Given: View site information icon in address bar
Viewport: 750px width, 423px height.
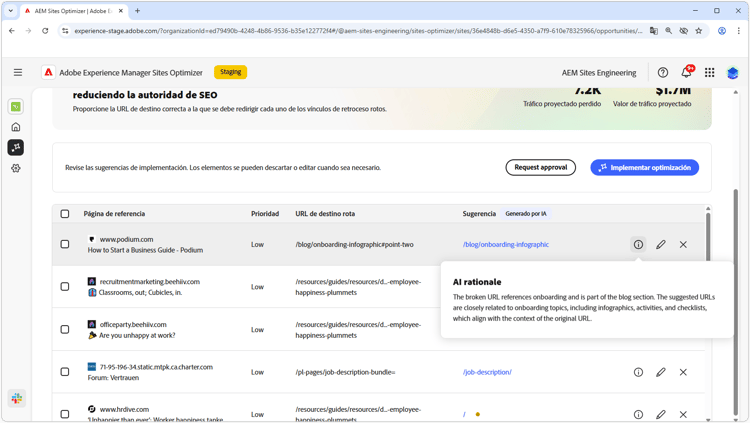Looking at the screenshot, I should (65, 31).
